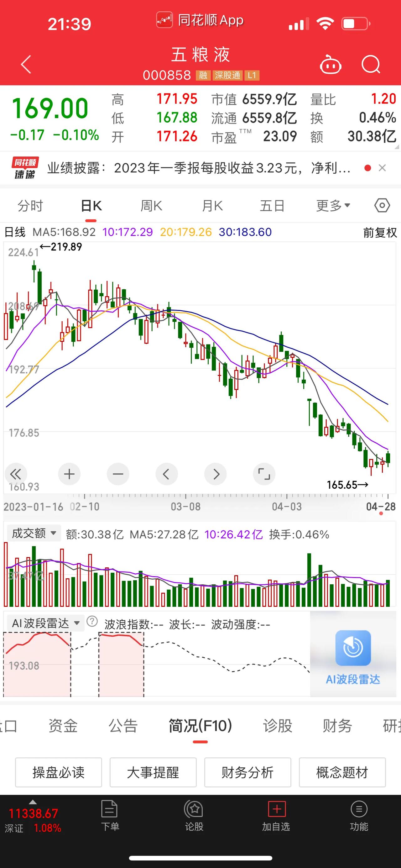Read the 业绩披露 2023年一季报 news headline
The image size is (401, 868).
[199, 168]
